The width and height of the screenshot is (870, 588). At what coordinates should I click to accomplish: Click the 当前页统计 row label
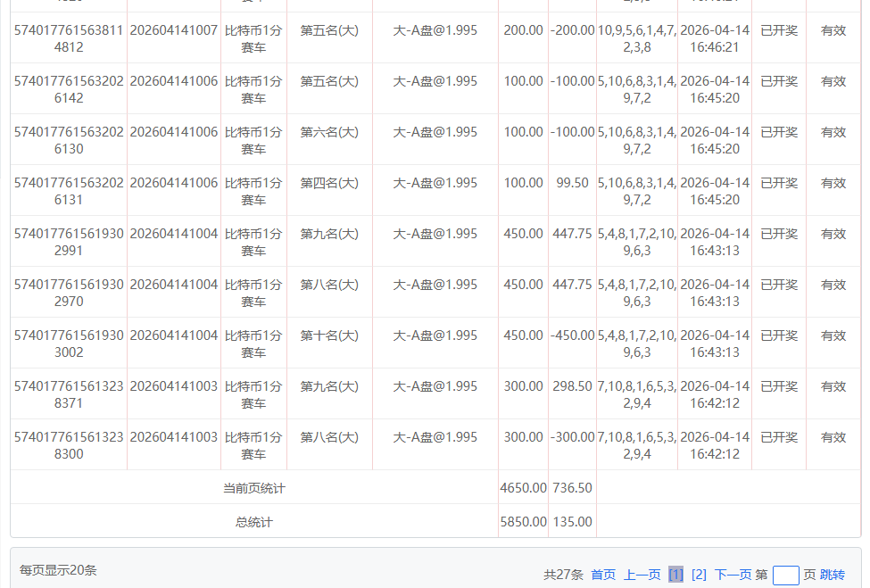(x=253, y=488)
